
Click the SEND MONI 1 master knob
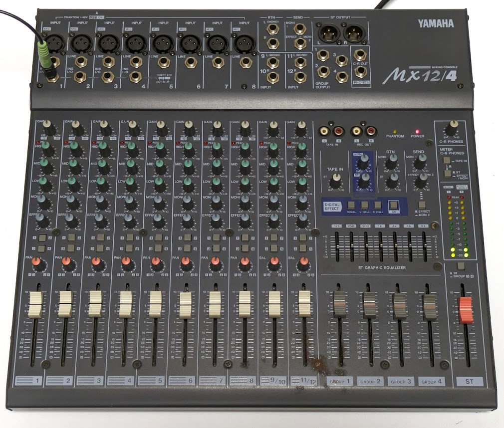pyautogui.click(x=421, y=162)
